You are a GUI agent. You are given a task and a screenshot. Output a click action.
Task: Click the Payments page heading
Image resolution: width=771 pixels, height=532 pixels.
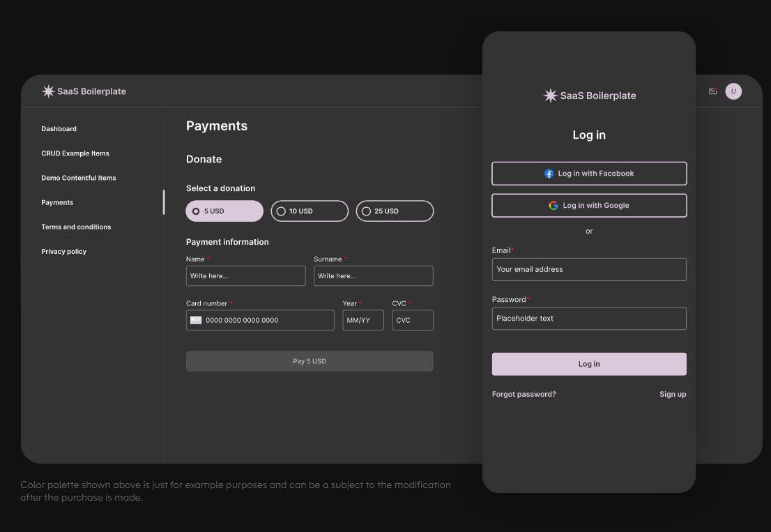coord(217,126)
